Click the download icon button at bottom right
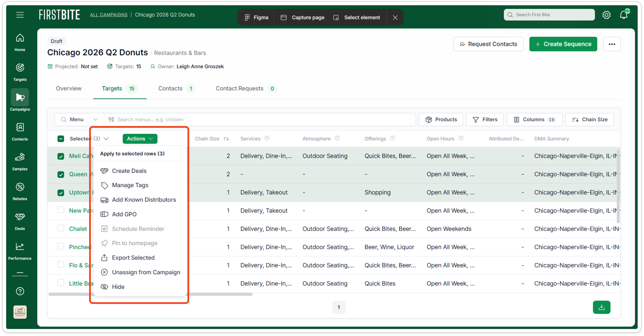 tap(601, 307)
